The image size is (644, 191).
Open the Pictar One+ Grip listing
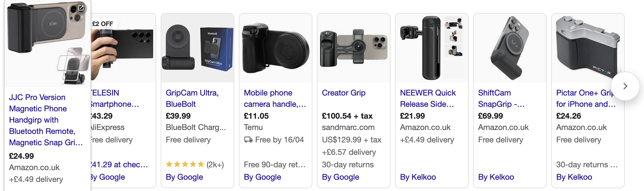[x=585, y=98]
